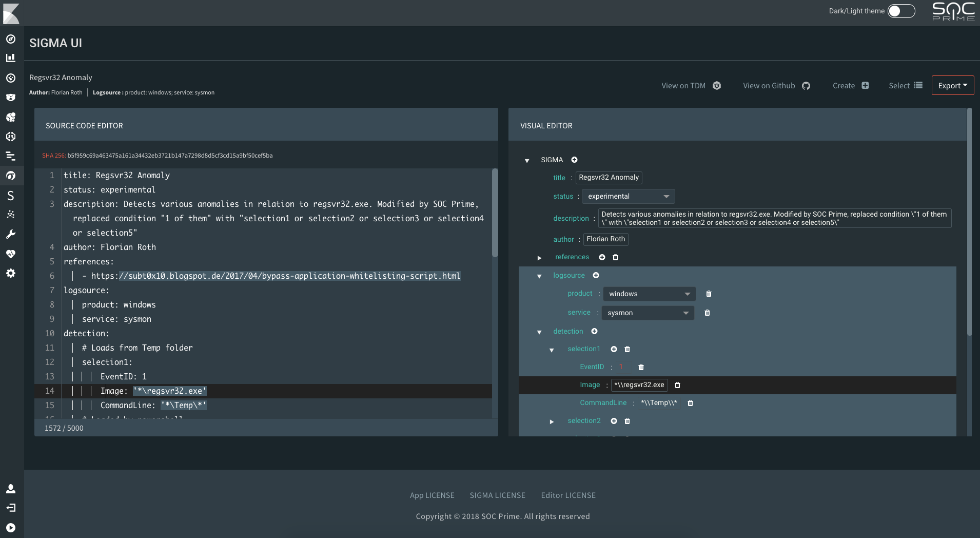980x538 pixels.
Task: Delete the service sysmon field
Action: [708, 313]
